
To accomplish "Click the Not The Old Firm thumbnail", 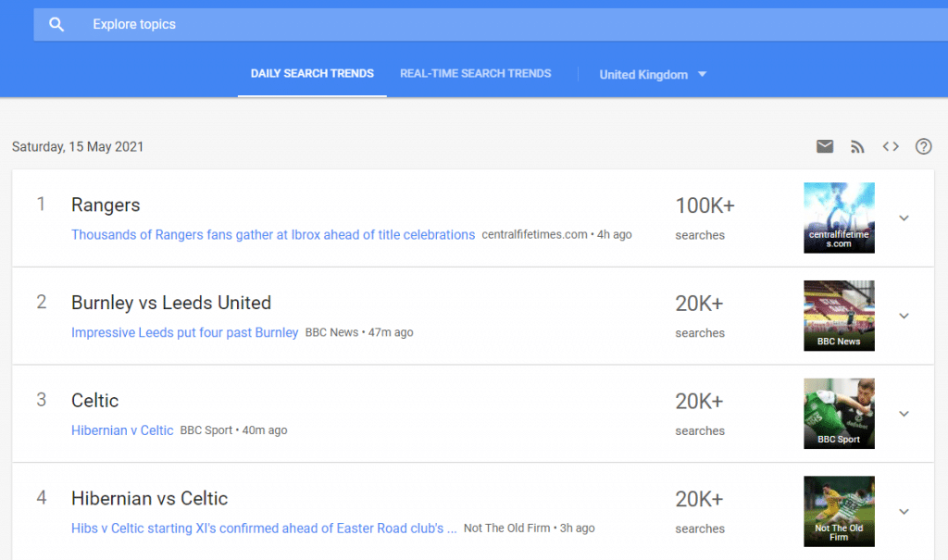I will point(839,511).
